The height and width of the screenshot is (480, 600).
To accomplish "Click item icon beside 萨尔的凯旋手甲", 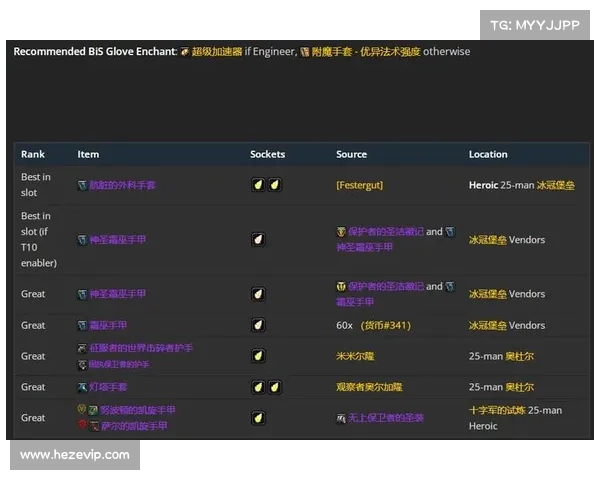I will [94, 426].
